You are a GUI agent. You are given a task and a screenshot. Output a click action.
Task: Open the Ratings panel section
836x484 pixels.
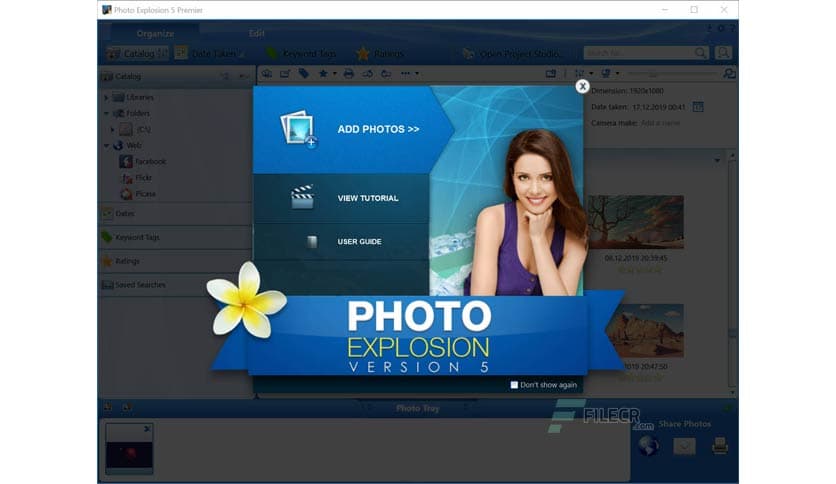pyautogui.click(x=175, y=261)
